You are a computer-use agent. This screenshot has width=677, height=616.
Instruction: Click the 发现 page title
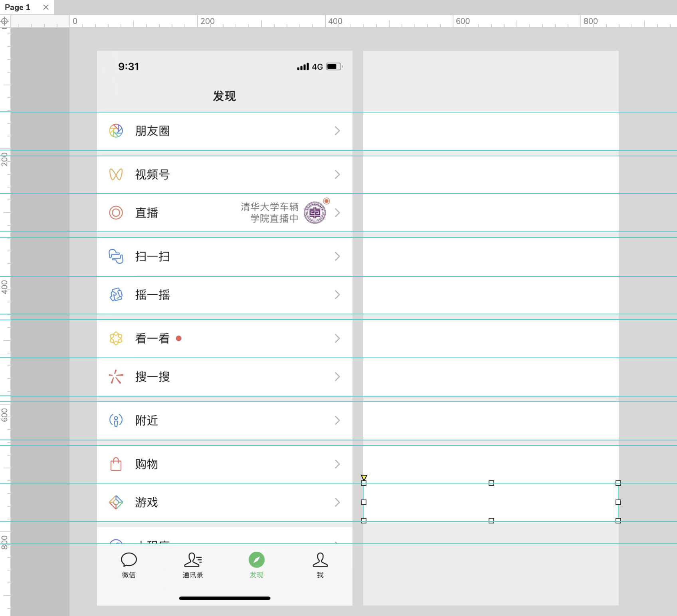tap(224, 96)
